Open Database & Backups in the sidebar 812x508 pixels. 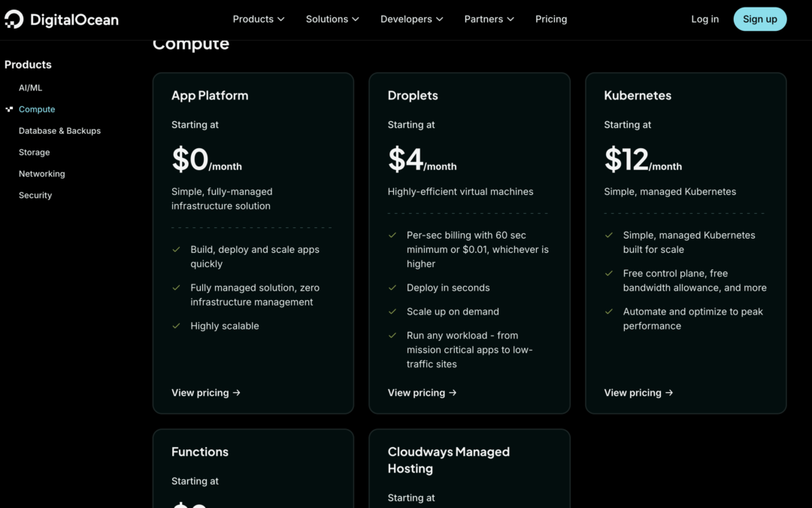(59, 131)
